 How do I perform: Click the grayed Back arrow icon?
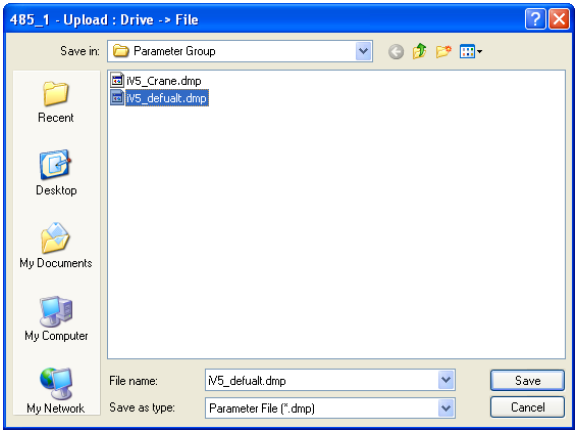tap(396, 52)
